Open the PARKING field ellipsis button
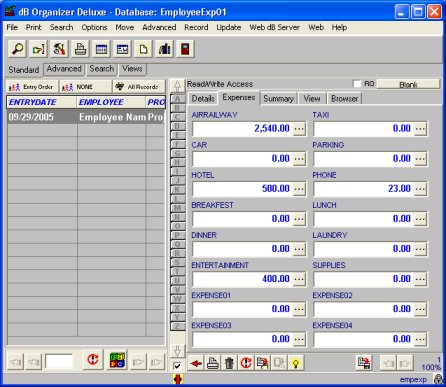This screenshot has height=387, width=446. [420, 159]
